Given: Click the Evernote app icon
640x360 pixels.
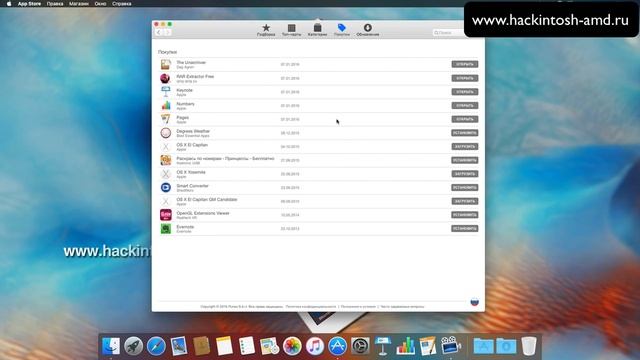Looking at the screenshot, I should [165, 229].
